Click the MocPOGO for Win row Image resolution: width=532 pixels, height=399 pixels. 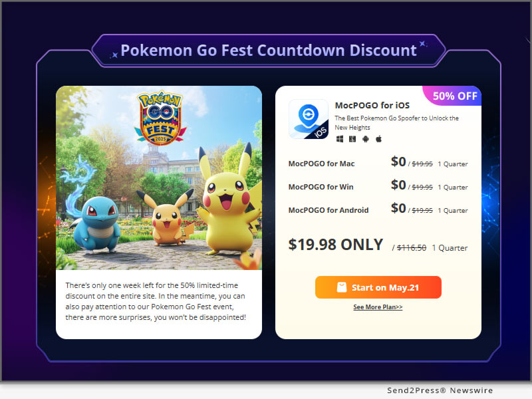(x=378, y=186)
